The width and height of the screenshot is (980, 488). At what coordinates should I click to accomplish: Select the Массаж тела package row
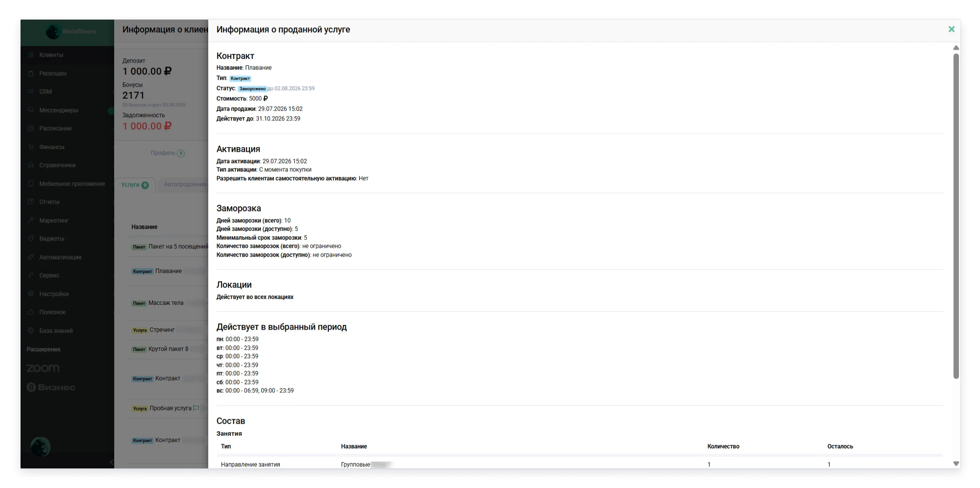tap(169, 303)
